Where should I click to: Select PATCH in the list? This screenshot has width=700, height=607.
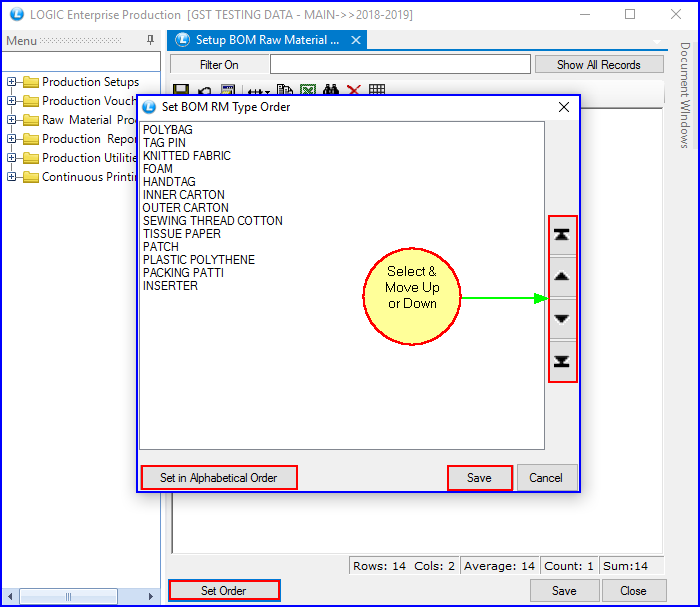click(x=161, y=246)
